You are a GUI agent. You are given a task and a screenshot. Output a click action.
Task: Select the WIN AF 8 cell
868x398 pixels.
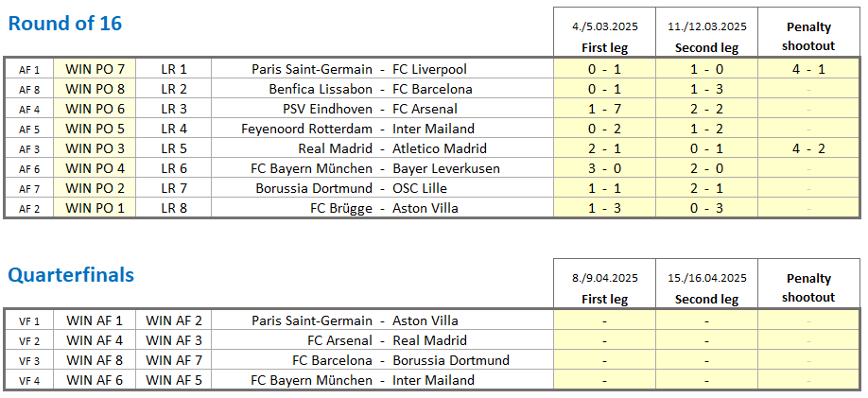(x=95, y=360)
